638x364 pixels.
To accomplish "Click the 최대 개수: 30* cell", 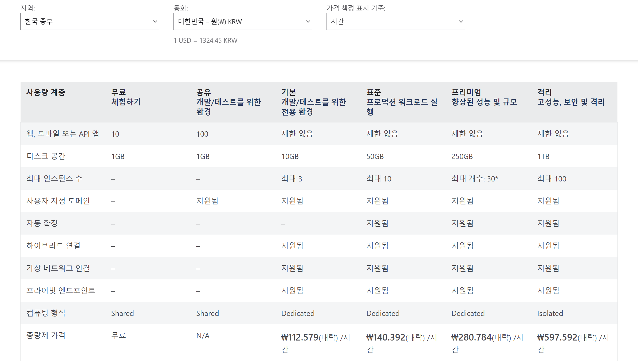I will 474,179.
